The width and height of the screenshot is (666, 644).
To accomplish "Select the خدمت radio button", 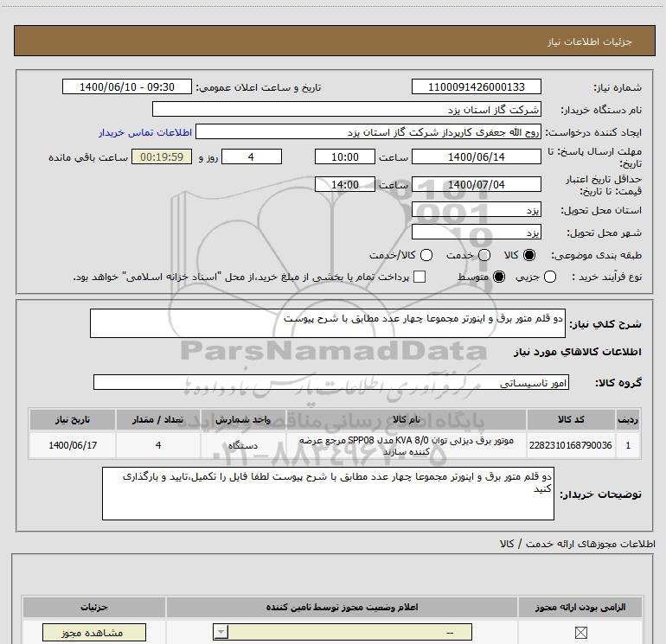I will 484,255.
